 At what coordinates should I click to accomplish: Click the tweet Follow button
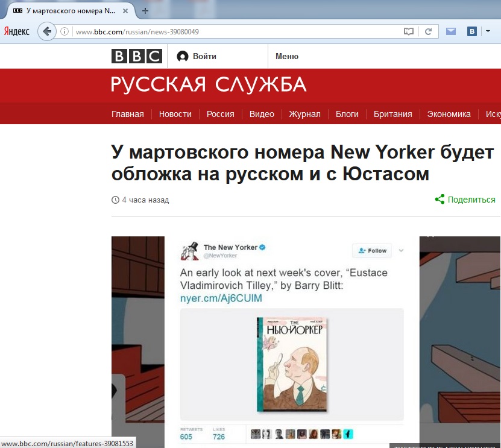pos(373,250)
